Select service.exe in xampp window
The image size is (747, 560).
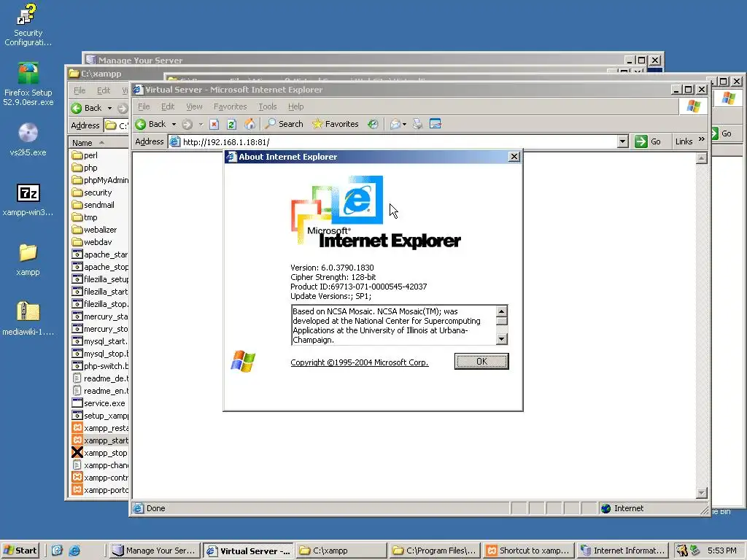pyautogui.click(x=98, y=403)
